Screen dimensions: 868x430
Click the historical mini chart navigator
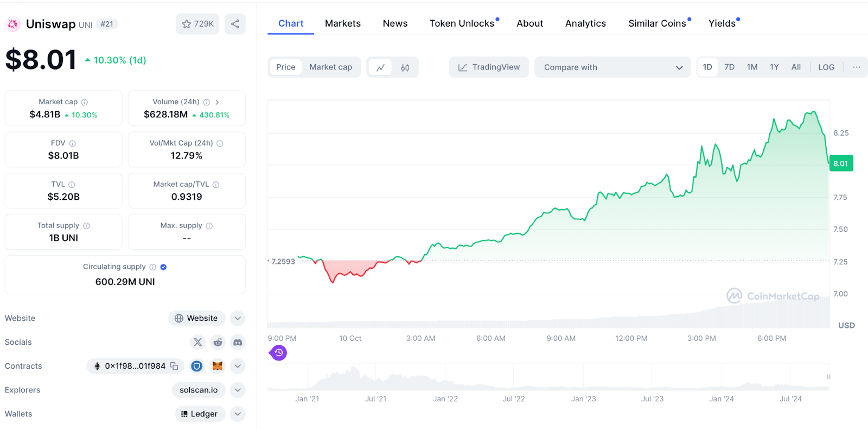click(x=548, y=377)
